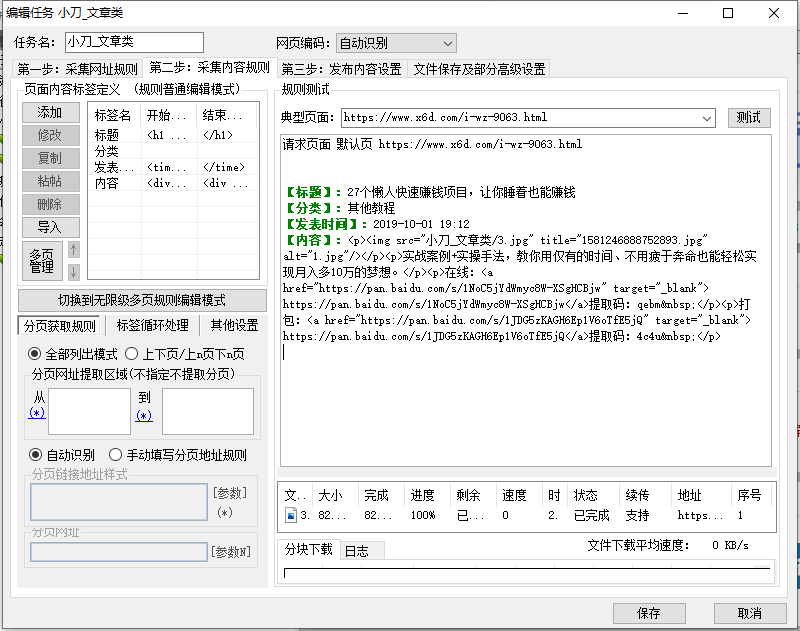
Task: Select the 内容 row in tag table
Action: (107, 183)
